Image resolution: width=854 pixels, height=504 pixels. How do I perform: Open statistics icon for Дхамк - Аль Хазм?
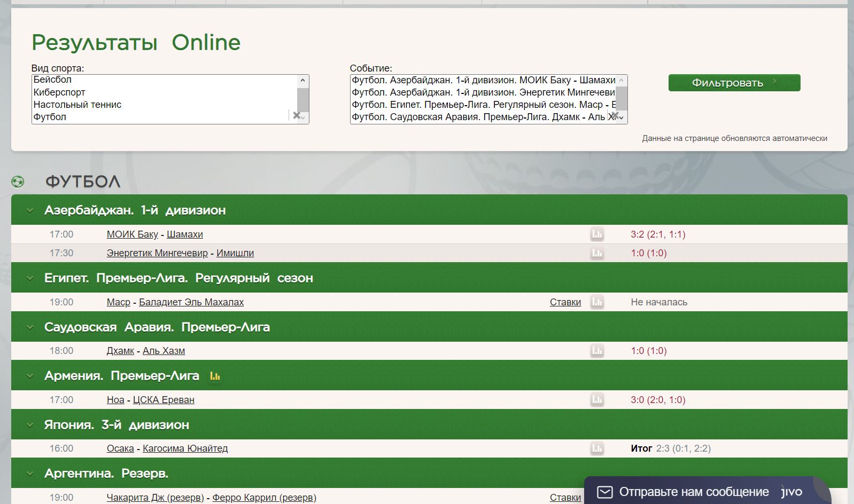tap(597, 351)
